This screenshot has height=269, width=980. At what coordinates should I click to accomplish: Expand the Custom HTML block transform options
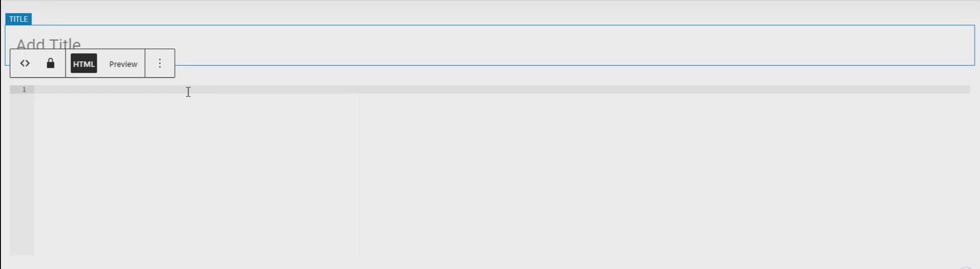tap(25, 64)
